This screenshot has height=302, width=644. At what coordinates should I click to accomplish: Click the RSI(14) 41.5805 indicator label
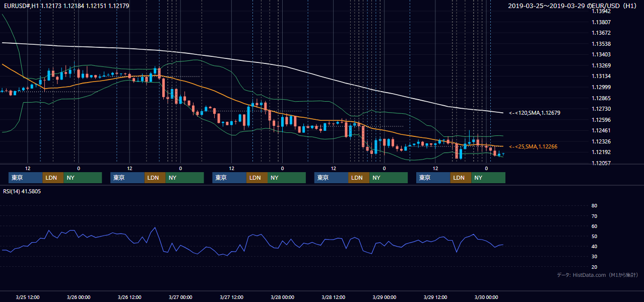(x=22, y=191)
